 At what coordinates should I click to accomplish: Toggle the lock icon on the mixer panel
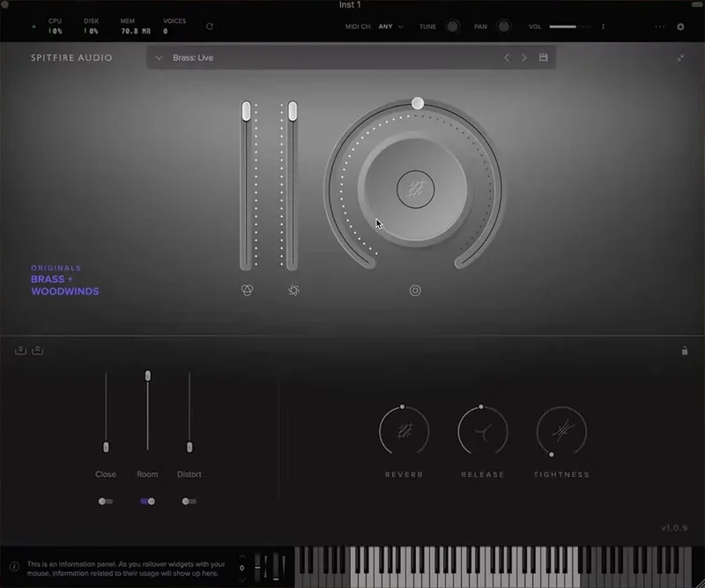pos(685,351)
